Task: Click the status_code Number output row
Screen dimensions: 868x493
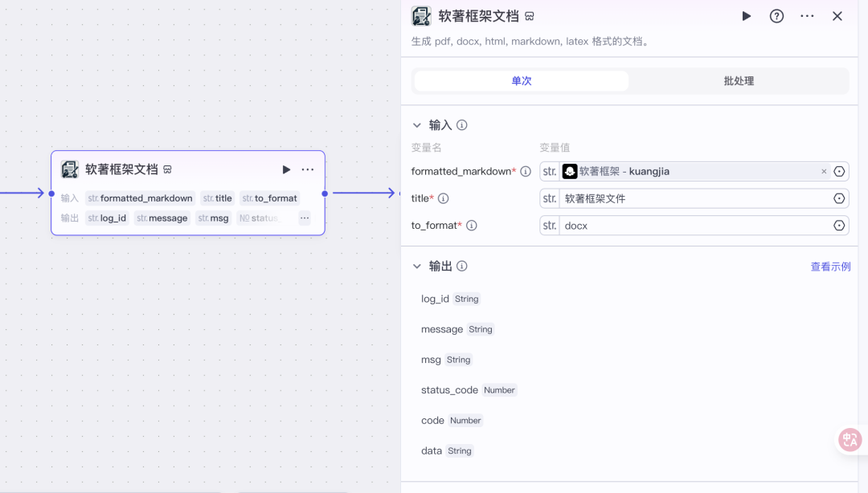Action: (x=469, y=390)
